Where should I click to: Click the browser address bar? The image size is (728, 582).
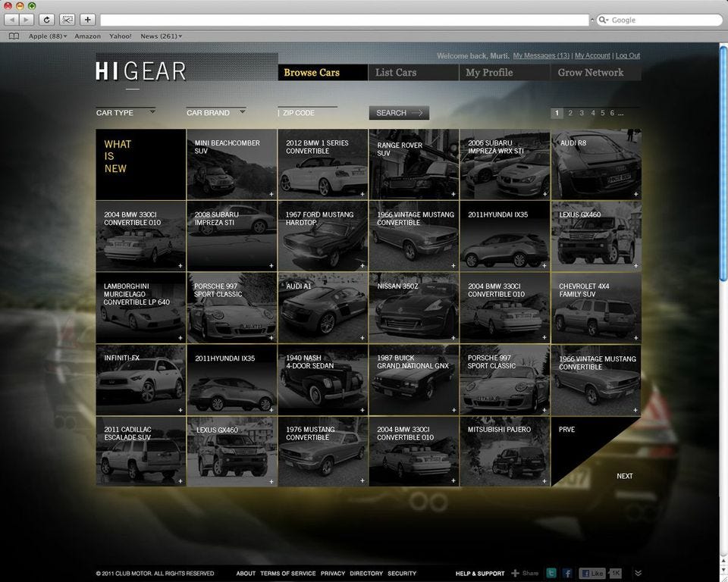coord(344,20)
